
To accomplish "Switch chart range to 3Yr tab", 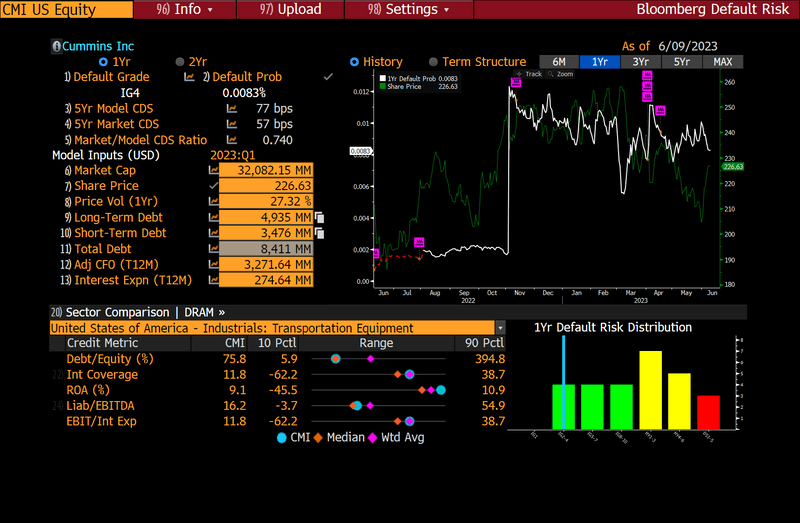I will click(639, 62).
